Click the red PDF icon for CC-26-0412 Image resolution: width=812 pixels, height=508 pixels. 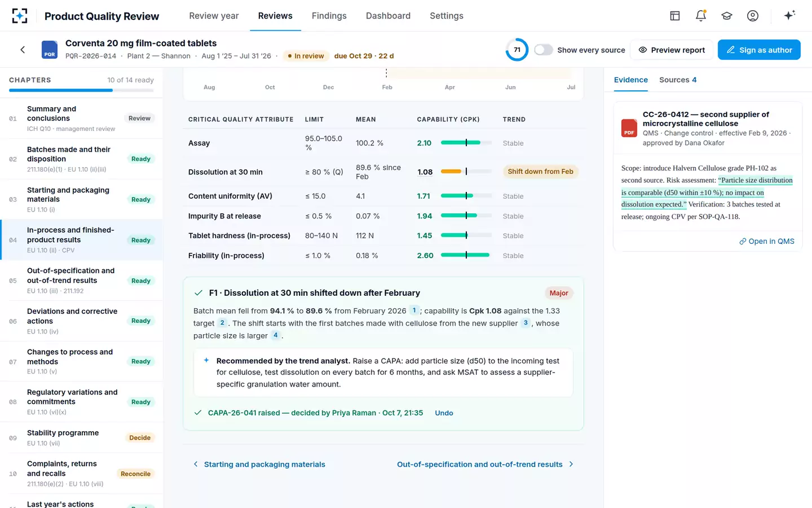pos(629,128)
